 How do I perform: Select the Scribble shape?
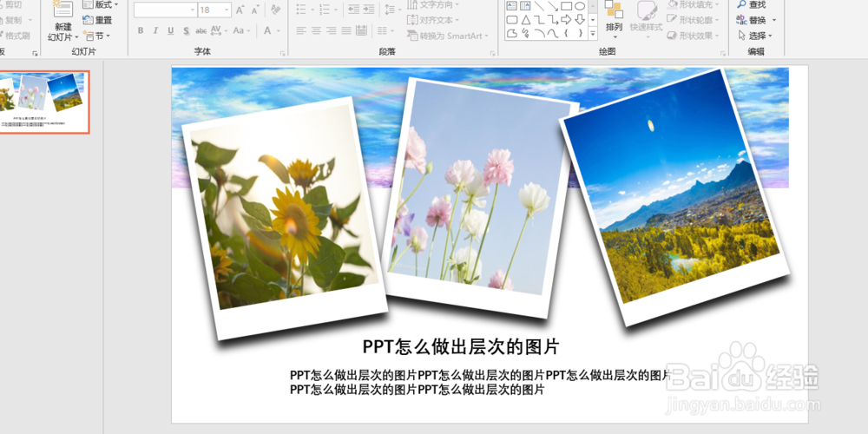525,33
